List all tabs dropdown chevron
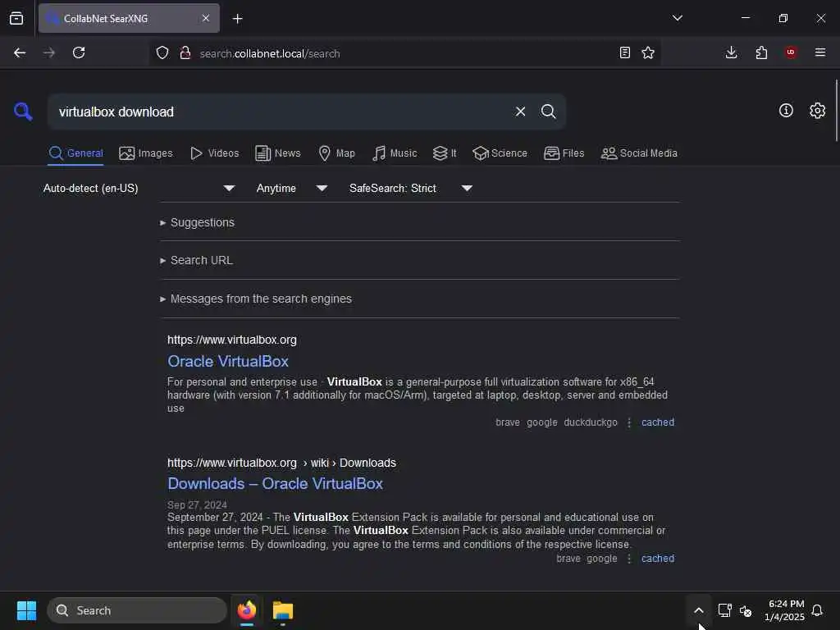 [677, 18]
